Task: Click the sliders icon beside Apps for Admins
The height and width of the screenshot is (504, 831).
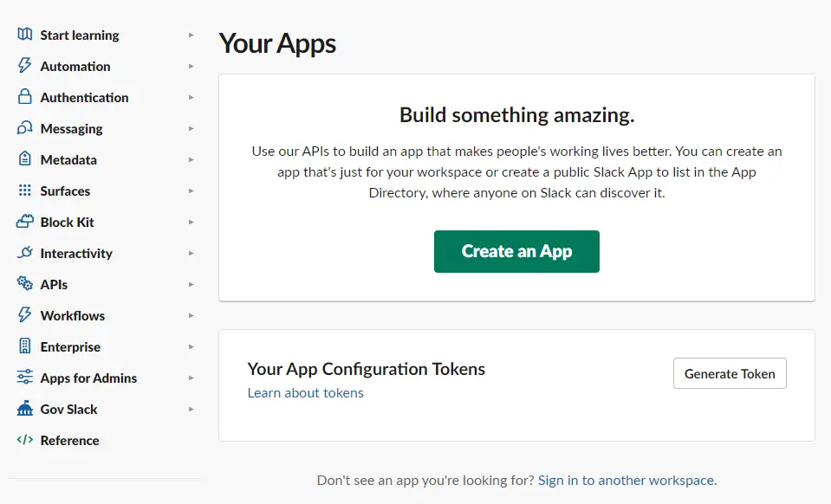Action: click(x=24, y=377)
